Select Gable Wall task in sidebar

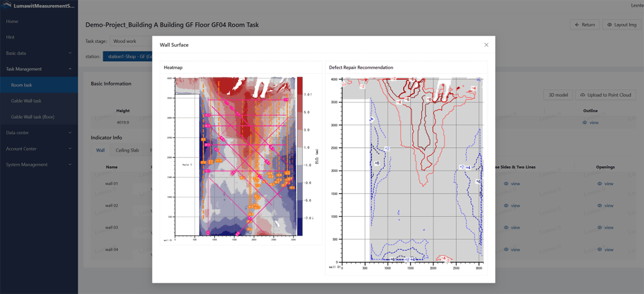pos(26,101)
